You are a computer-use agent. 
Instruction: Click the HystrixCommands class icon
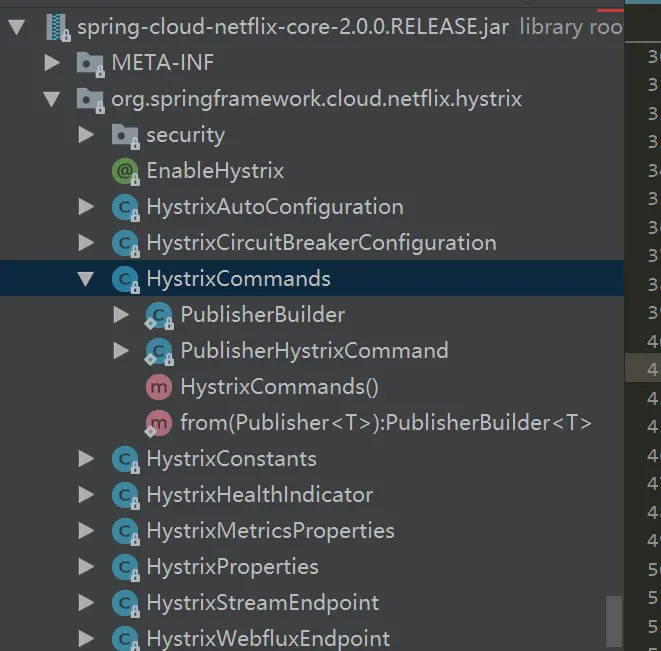pos(125,280)
